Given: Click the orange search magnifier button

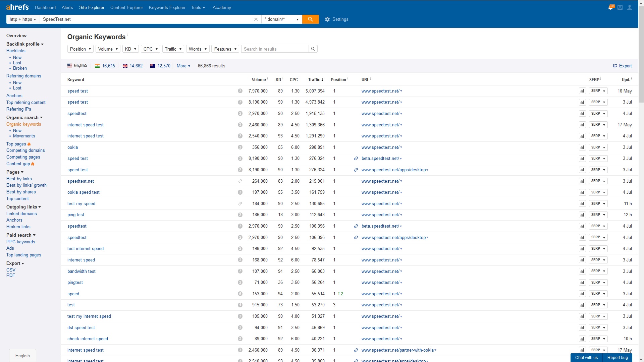Looking at the screenshot, I should tap(310, 19).
